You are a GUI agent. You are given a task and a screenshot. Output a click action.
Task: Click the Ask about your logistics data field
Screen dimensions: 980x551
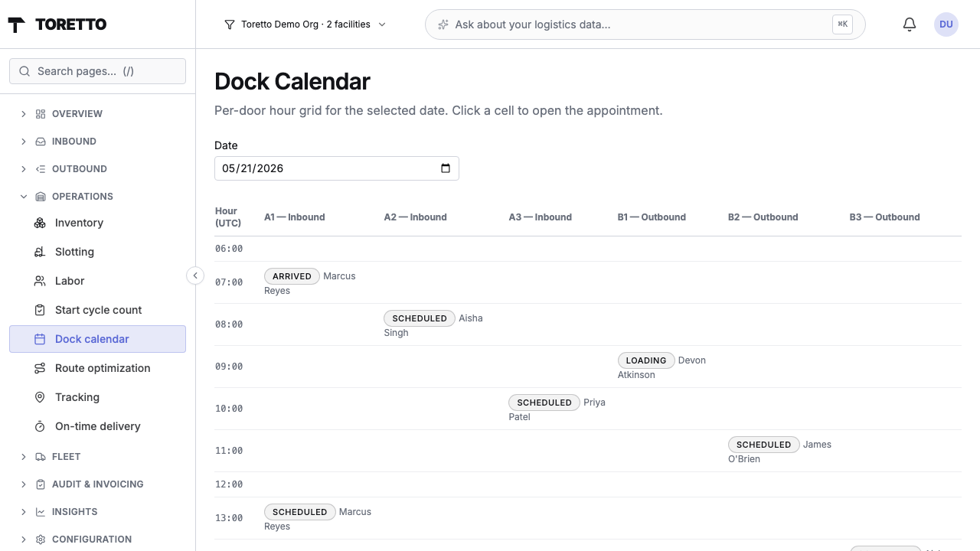point(645,24)
